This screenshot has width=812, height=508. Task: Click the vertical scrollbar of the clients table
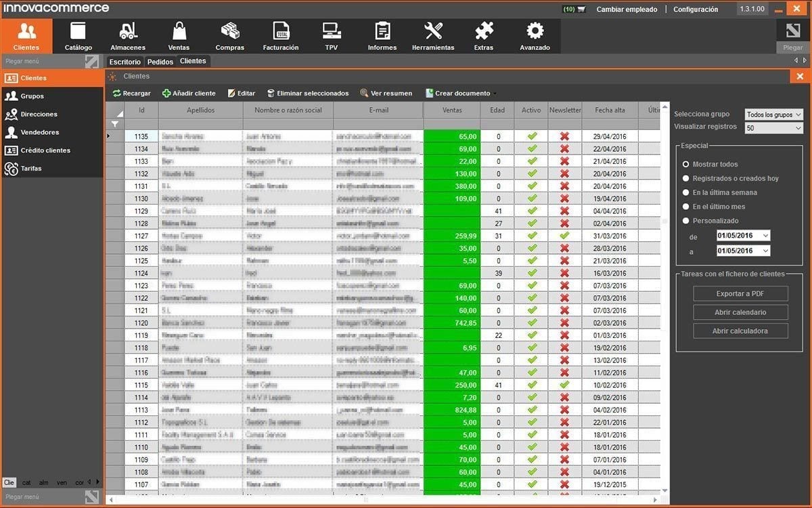pyautogui.click(x=664, y=305)
